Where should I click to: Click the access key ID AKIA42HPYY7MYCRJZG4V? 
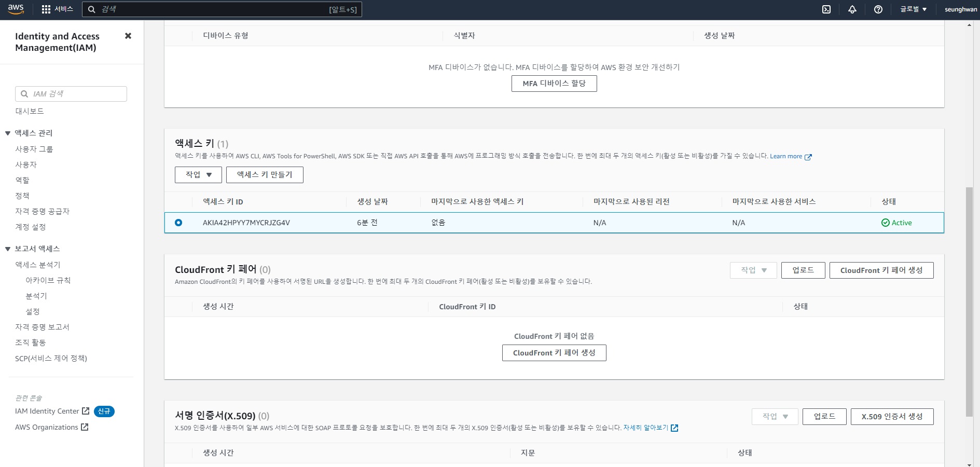pyautogui.click(x=246, y=223)
